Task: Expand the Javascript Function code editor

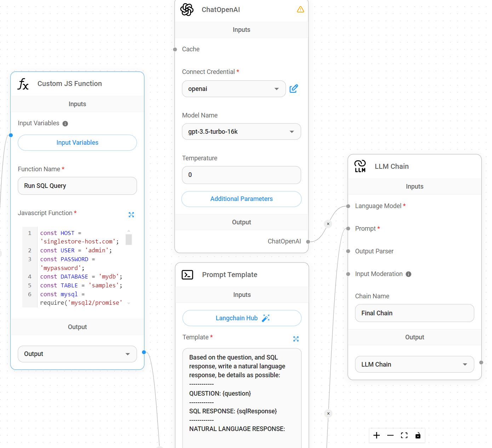Action: 131,215
